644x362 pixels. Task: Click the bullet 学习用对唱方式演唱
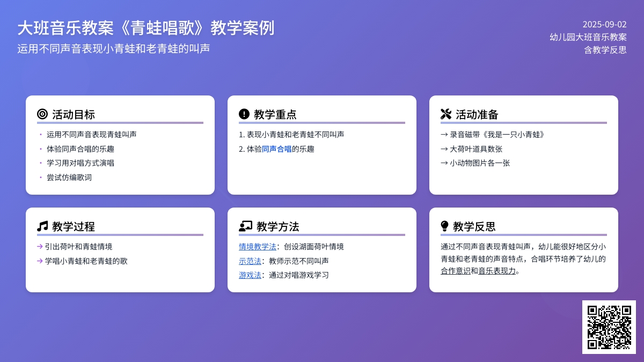tap(80, 163)
